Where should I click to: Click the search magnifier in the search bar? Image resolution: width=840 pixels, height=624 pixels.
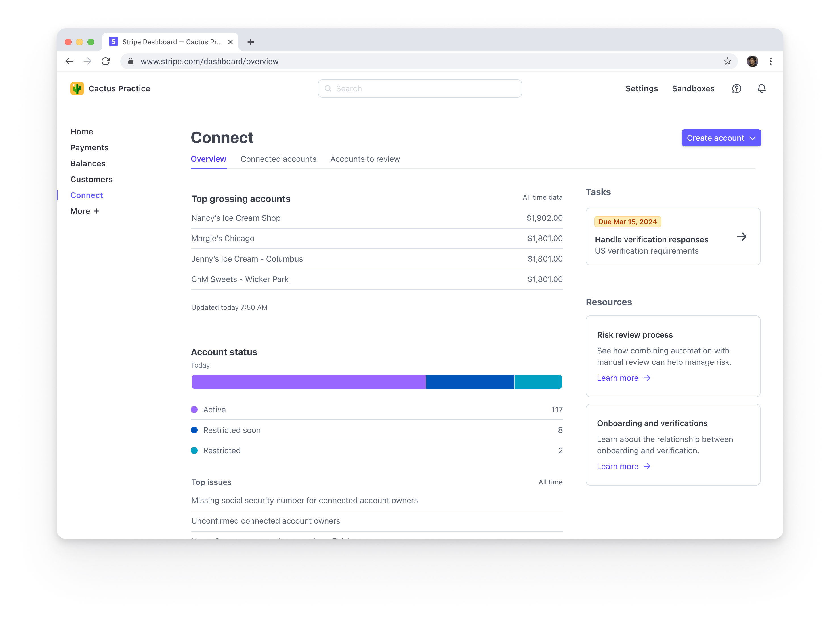[328, 88]
